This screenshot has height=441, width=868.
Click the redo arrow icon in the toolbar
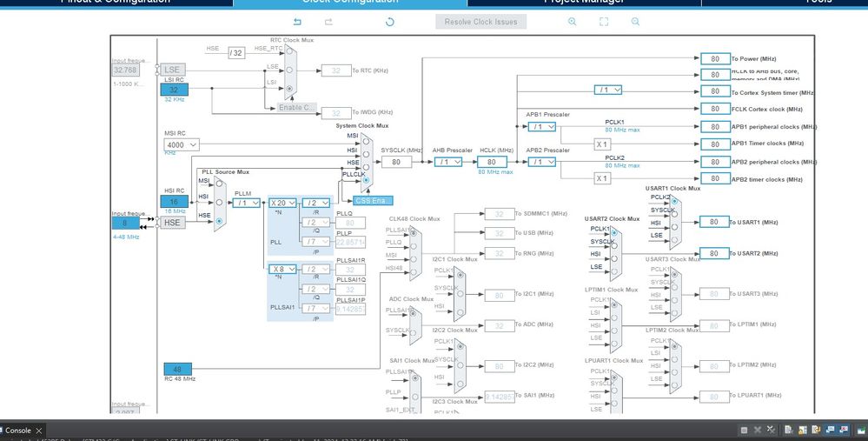[328, 22]
